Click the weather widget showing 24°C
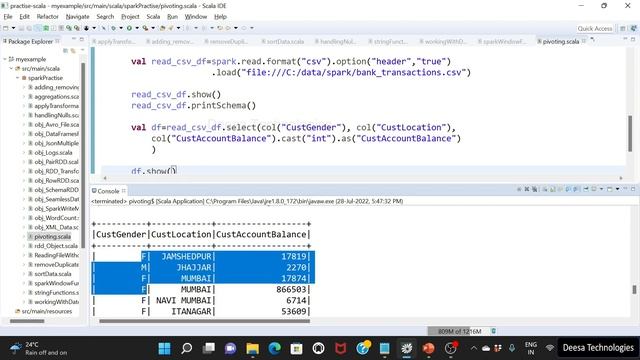Image resolution: width=640 pixels, height=360 pixels. [x=39, y=348]
